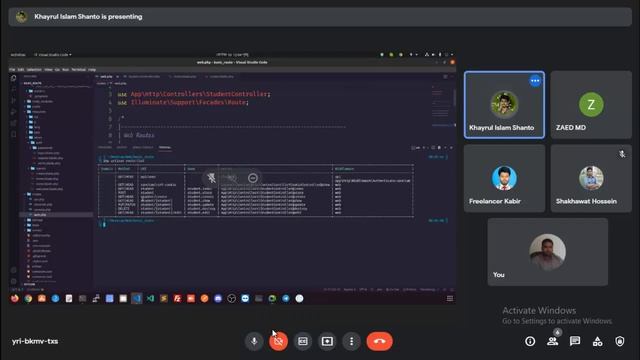Click the Show Applications grid in shared dock

click(450, 298)
